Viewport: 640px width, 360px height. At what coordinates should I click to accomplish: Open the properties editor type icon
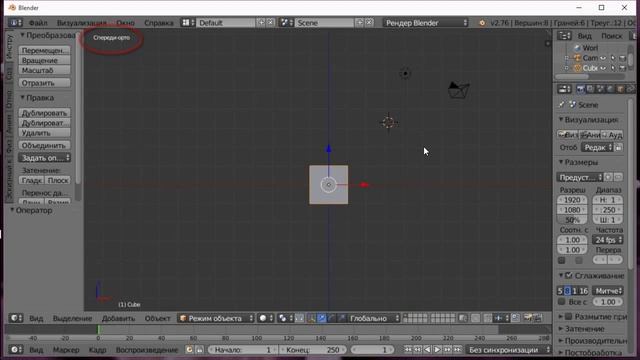pos(564,89)
